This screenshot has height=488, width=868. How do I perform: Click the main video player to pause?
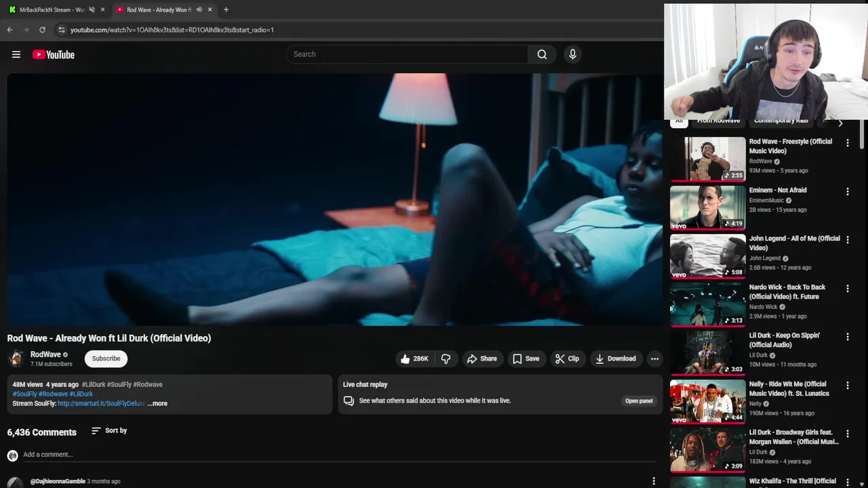(x=334, y=199)
